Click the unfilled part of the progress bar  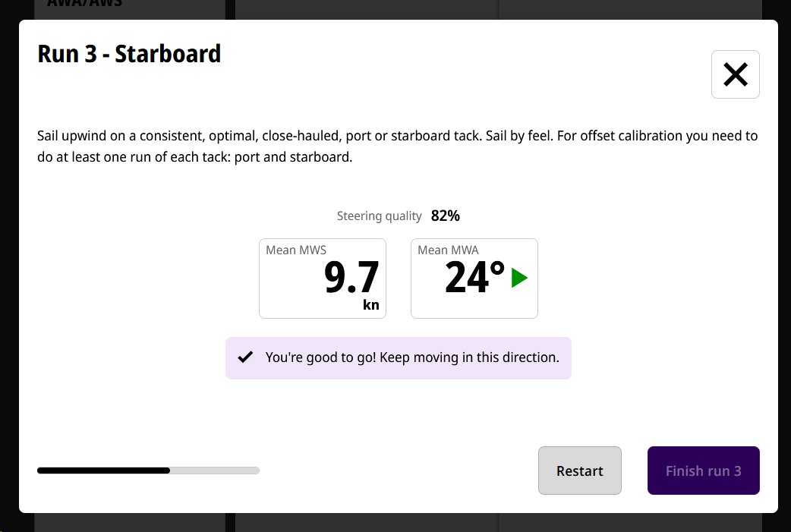coord(215,471)
